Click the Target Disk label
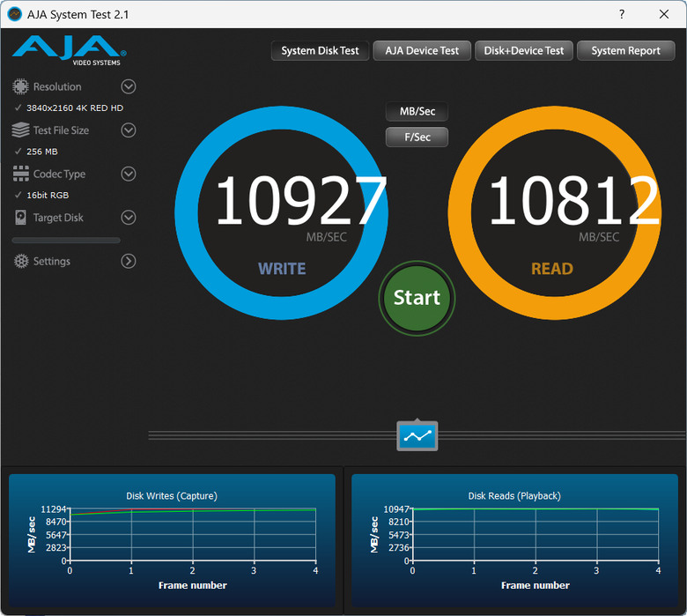 (x=58, y=218)
